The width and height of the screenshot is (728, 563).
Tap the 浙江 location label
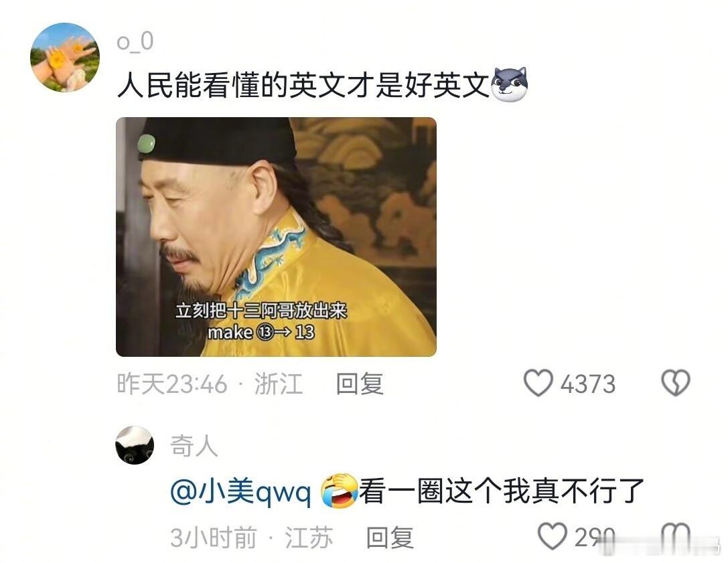pyautogui.click(x=279, y=384)
